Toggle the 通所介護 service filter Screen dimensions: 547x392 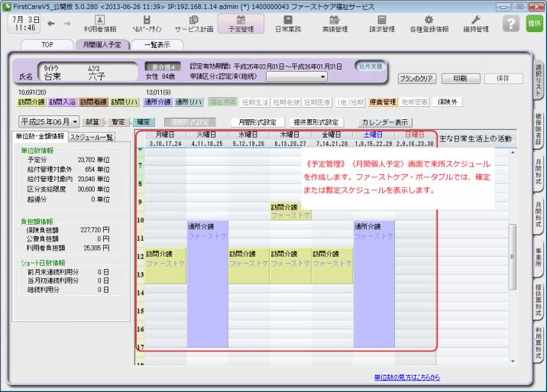tap(158, 102)
